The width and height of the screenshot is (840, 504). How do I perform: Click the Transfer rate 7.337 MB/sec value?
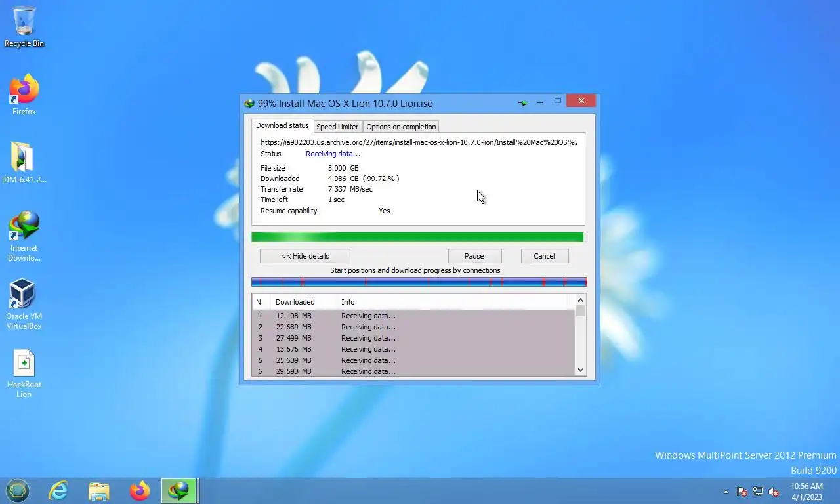(350, 189)
